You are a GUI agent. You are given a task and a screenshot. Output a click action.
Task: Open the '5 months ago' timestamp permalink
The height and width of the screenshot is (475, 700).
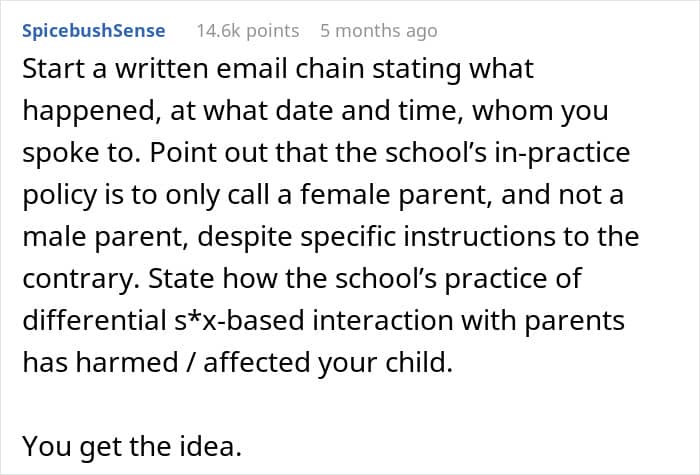(379, 31)
